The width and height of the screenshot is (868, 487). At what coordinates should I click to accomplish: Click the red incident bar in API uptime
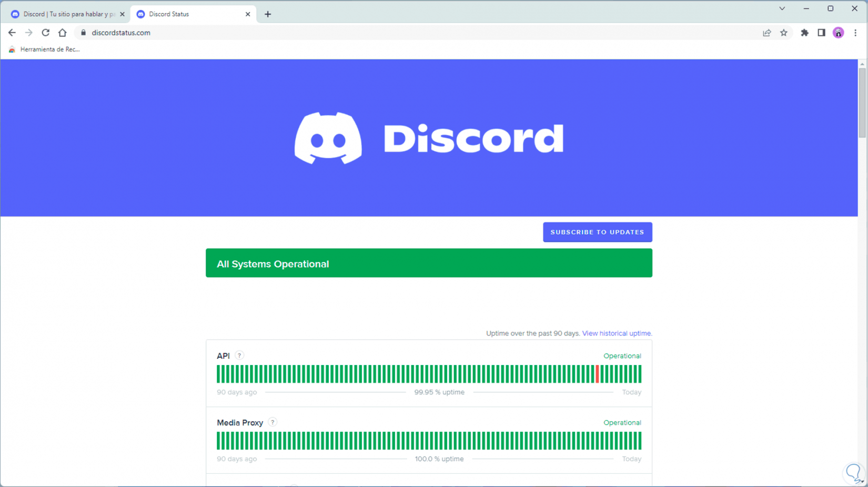click(598, 374)
